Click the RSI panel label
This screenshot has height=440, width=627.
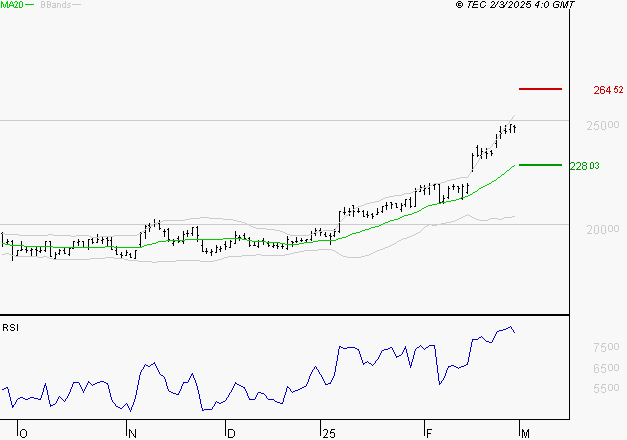click(10, 328)
